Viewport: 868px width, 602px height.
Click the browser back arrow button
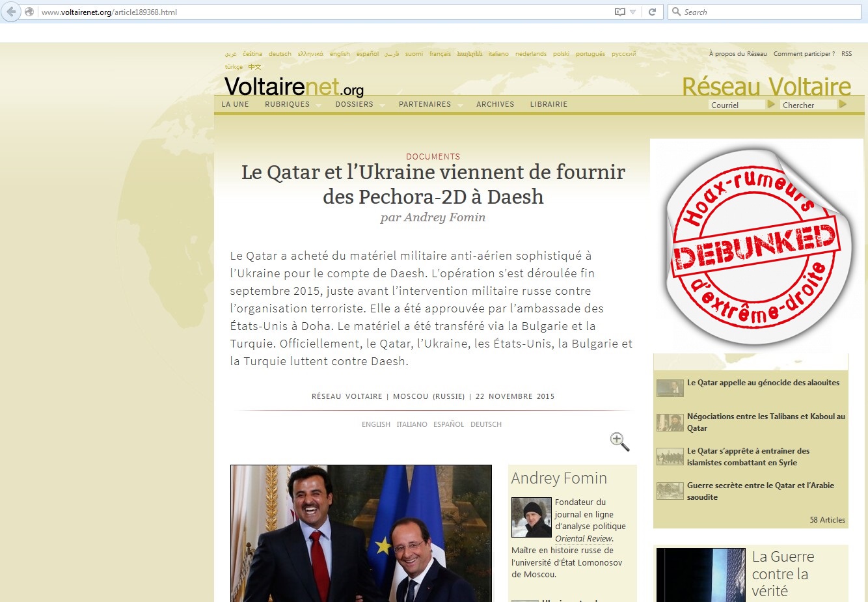pos(10,12)
